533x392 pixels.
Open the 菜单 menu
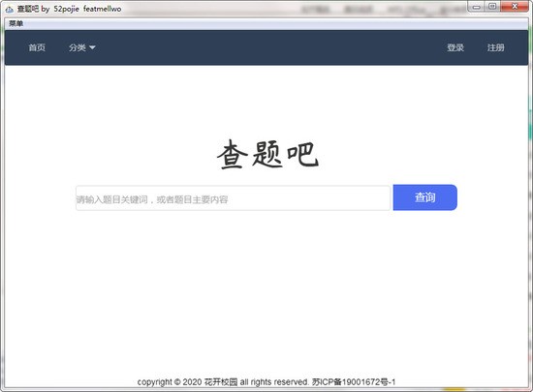coord(16,23)
